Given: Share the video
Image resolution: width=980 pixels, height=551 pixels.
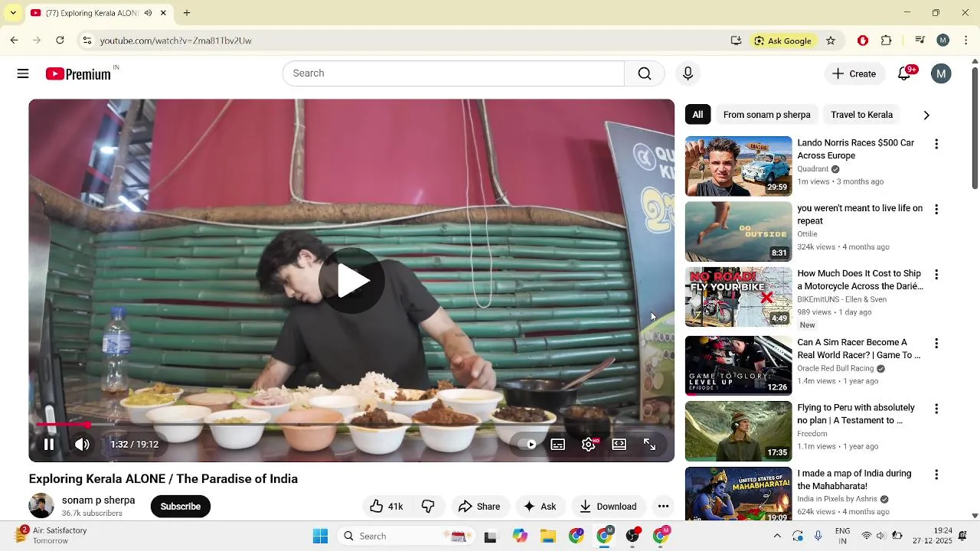Looking at the screenshot, I should [479, 506].
